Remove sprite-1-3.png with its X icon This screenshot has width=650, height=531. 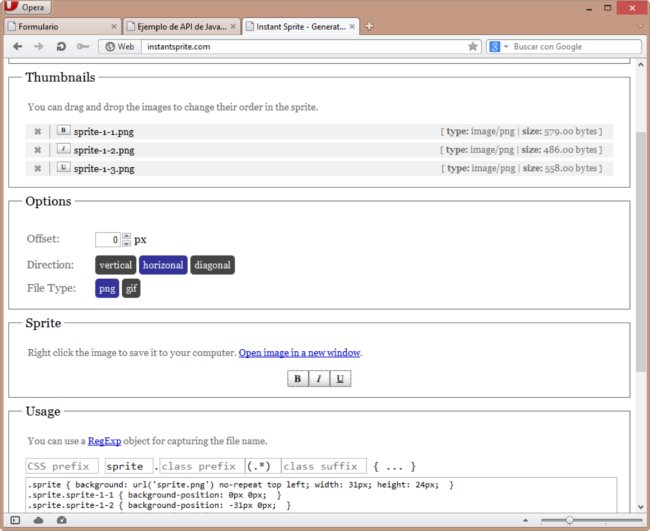click(38, 168)
